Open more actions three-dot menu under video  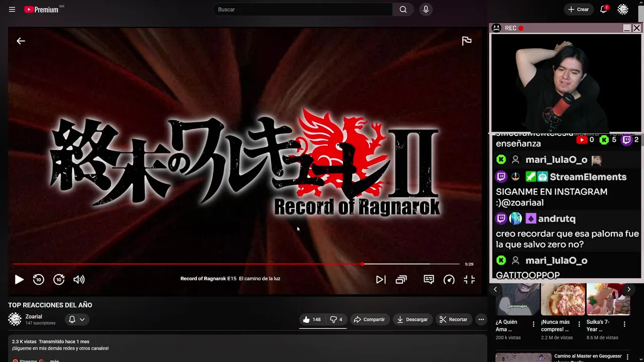coord(481,319)
